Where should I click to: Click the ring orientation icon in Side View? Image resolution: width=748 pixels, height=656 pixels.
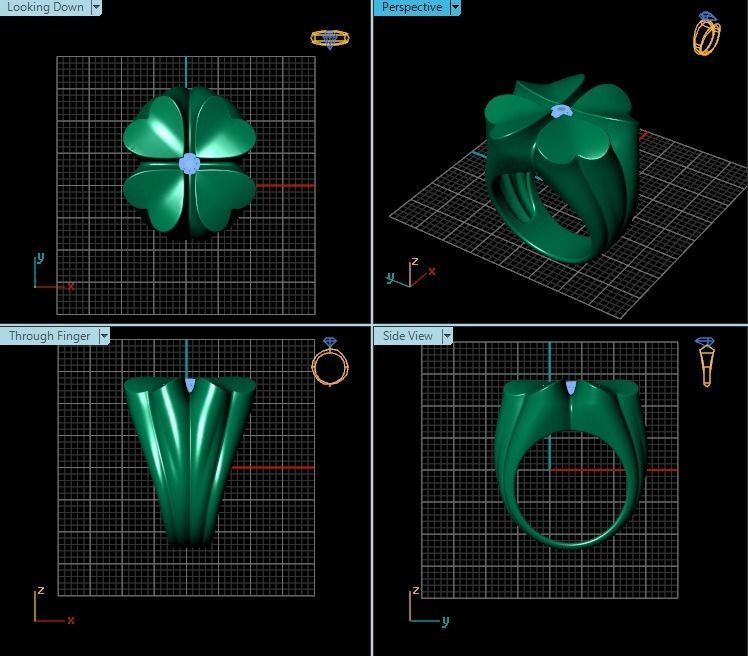tap(706, 361)
